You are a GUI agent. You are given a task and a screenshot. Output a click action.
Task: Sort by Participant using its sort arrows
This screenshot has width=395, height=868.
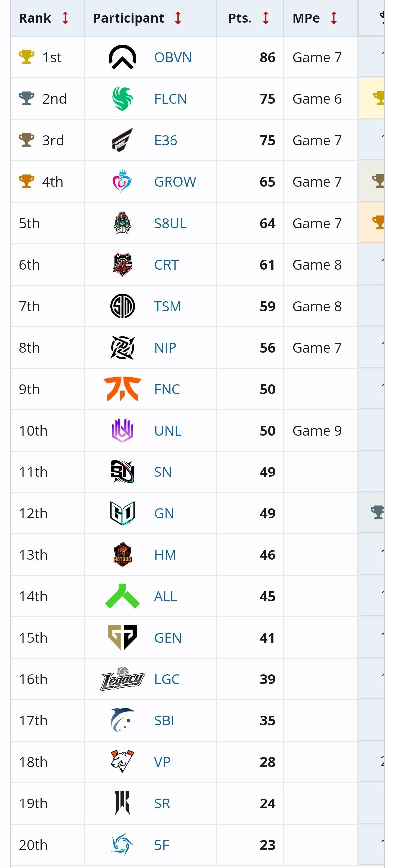tap(178, 18)
